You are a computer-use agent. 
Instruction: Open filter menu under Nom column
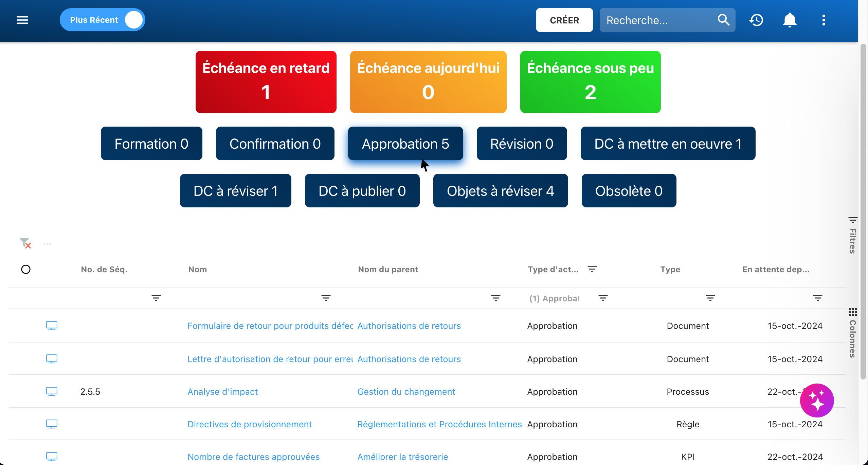pyautogui.click(x=326, y=298)
